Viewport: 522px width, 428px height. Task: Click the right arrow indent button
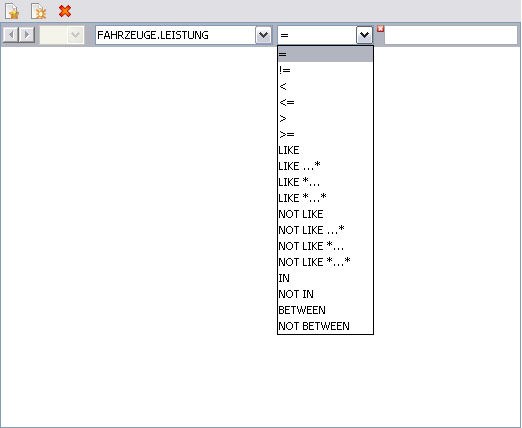[27, 35]
